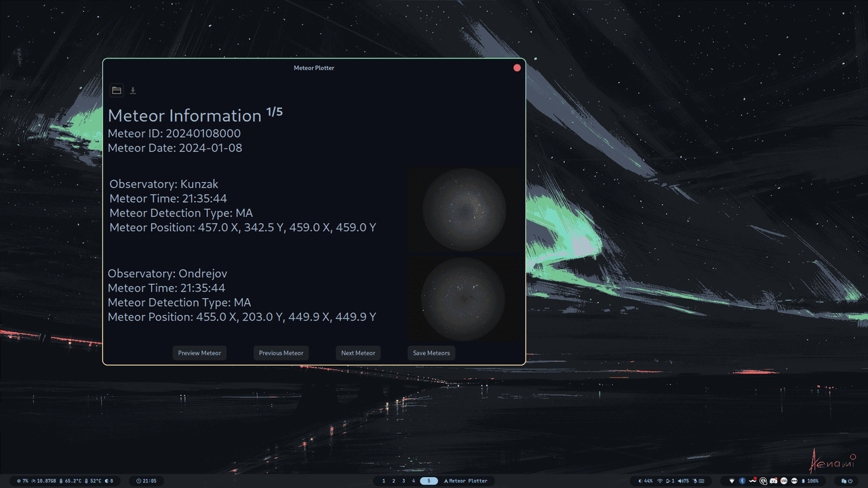Image resolution: width=868 pixels, height=488 pixels.
Task: Switch to workspace 1 in bar
Action: coord(383,481)
